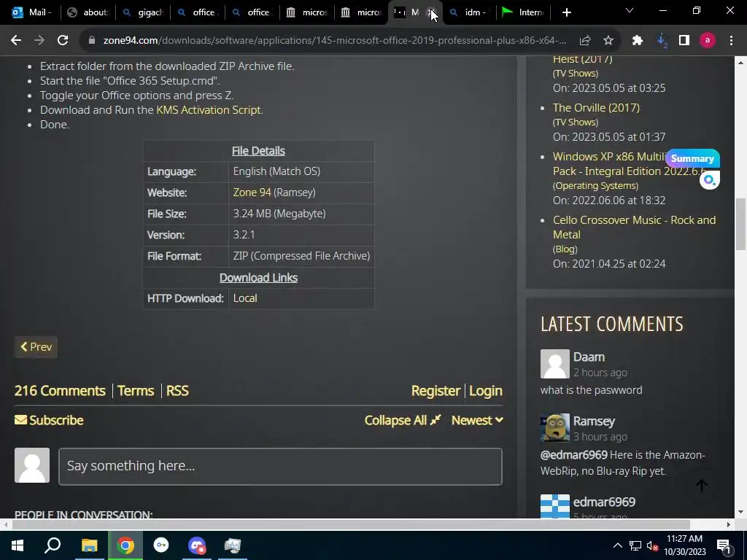This screenshot has width=747, height=560.
Task: Switch to the idm search tab
Action: pyautogui.click(x=469, y=12)
